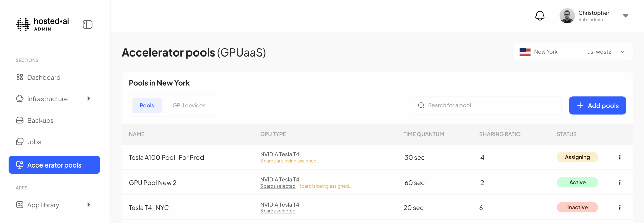Open more options for GPU Pool New 2
Image resolution: width=644 pixels, height=223 pixels.
click(620, 182)
